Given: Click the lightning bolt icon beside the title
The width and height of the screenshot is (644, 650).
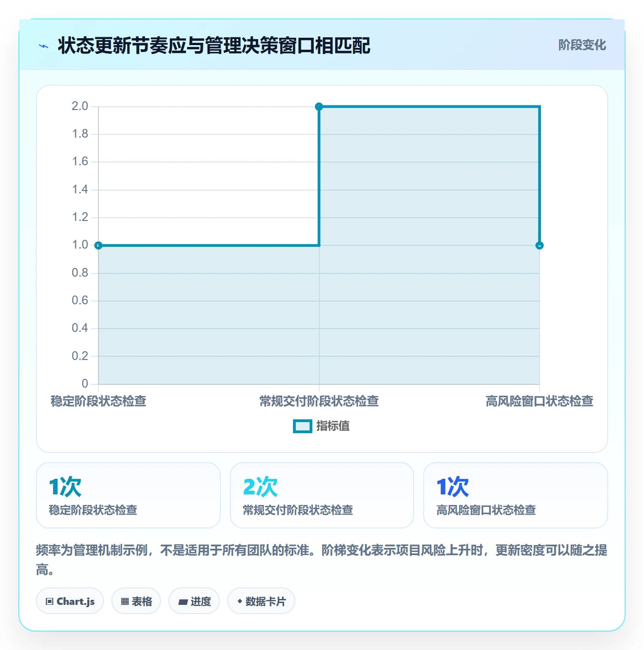Looking at the screenshot, I should coord(44,46).
